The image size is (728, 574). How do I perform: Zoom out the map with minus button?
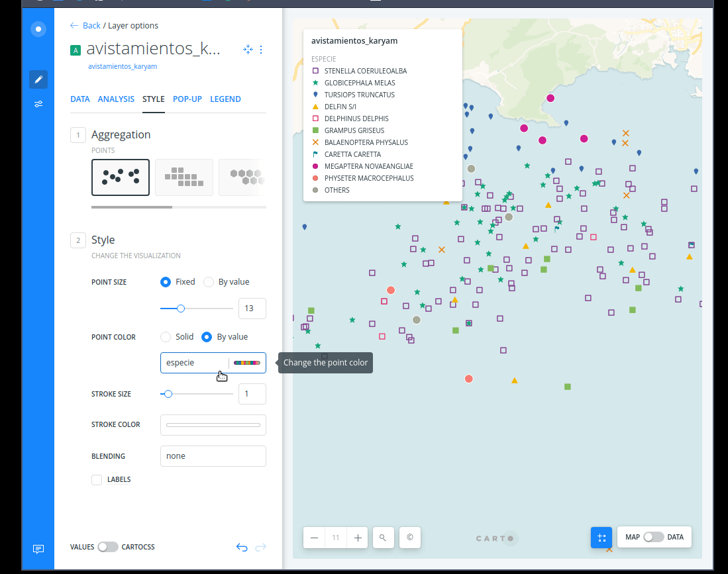(x=315, y=538)
